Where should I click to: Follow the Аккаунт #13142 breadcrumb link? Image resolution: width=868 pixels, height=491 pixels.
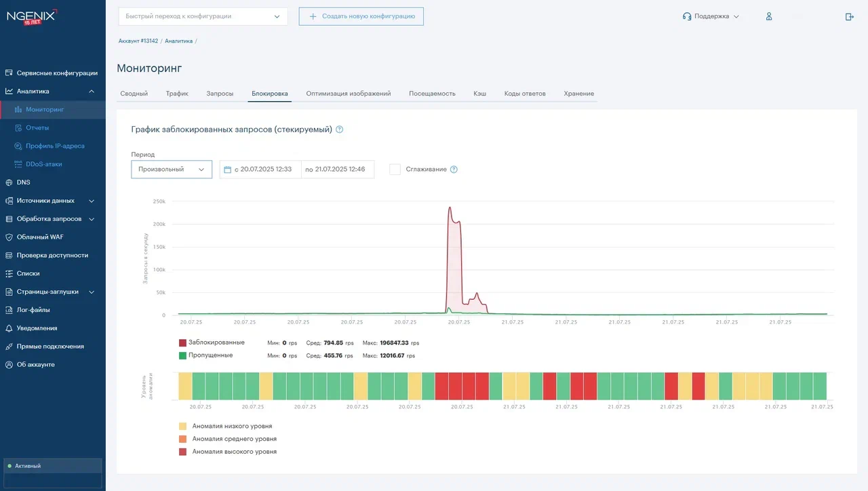point(138,41)
